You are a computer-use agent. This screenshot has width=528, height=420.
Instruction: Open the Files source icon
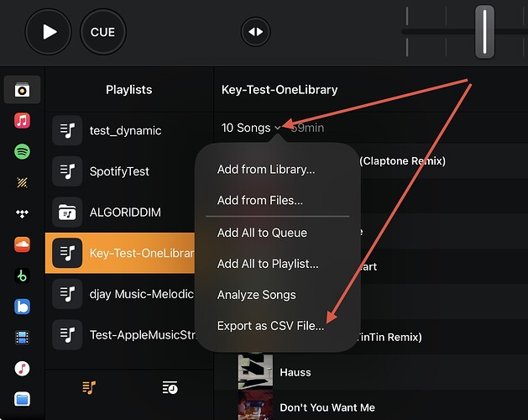pyautogui.click(x=22, y=400)
